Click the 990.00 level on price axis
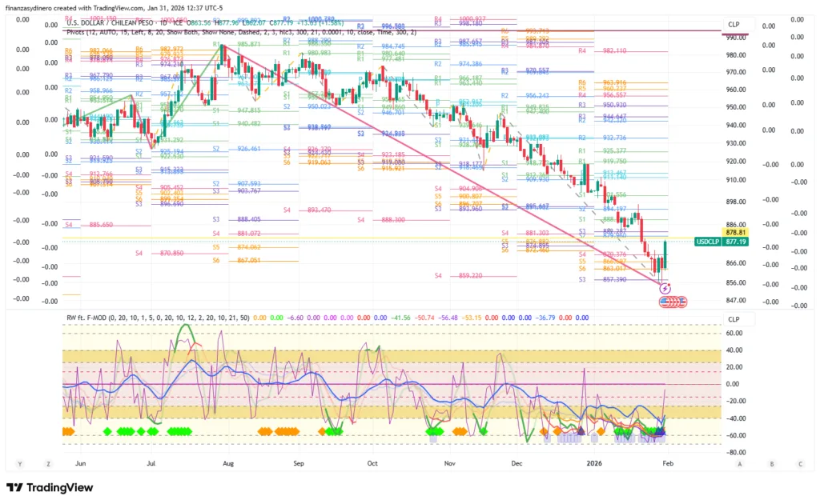The width and height of the screenshot is (820, 504). click(x=736, y=37)
